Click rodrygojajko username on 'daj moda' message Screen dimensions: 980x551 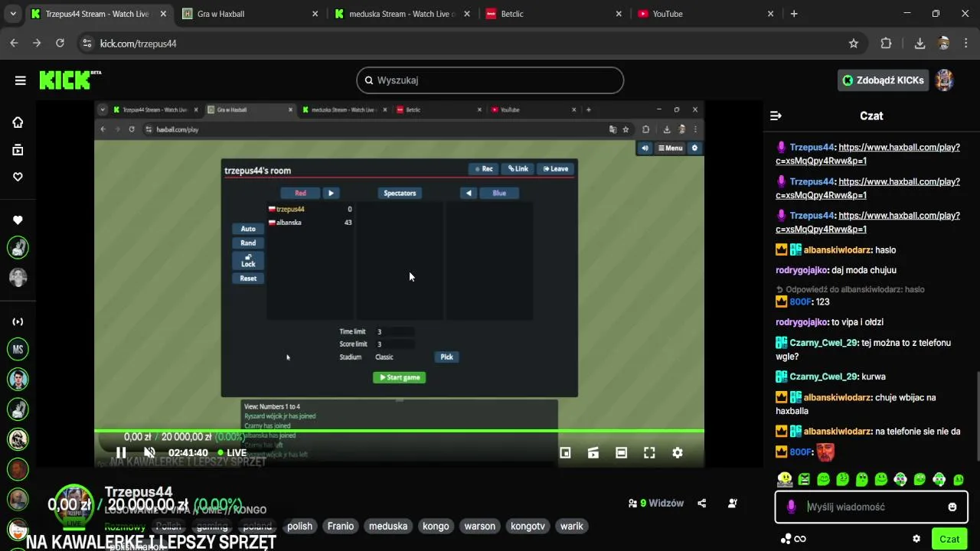click(801, 270)
